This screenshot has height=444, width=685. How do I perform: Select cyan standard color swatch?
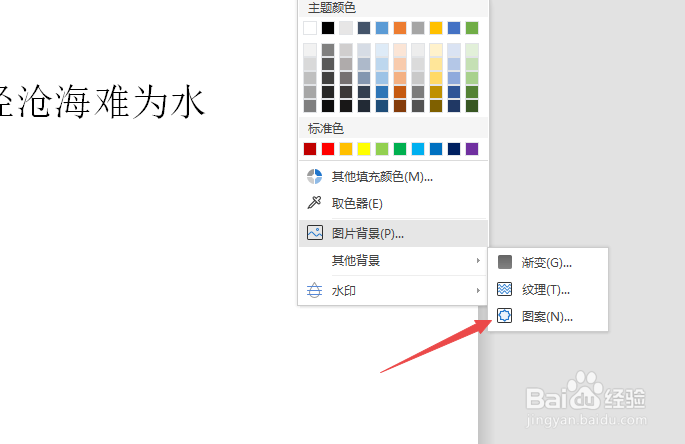pyautogui.click(x=418, y=149)
